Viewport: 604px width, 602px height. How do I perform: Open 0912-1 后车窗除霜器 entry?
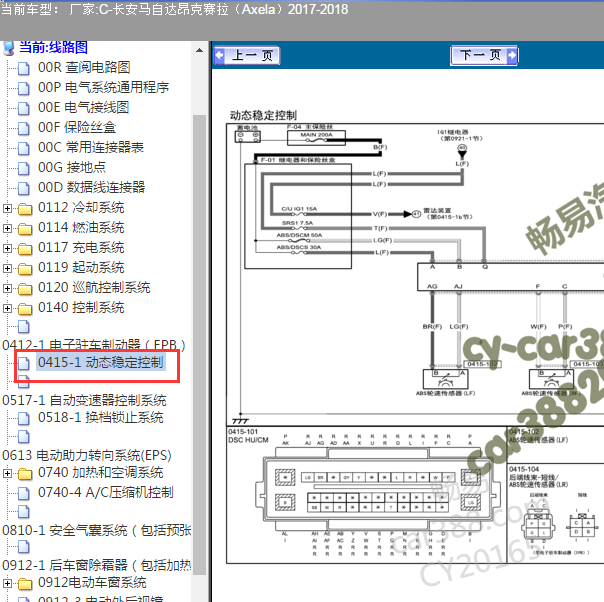coord(96,565)
